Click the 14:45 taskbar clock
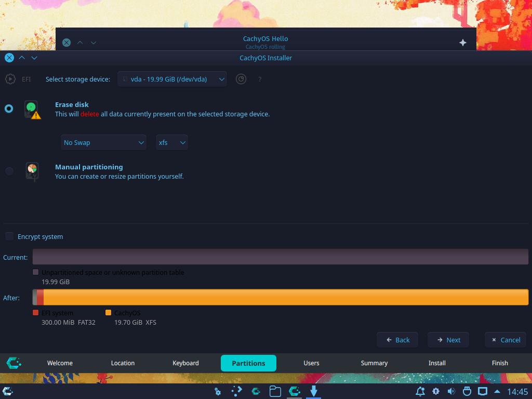This screenshot has width=532, height=399. point(517,392)
